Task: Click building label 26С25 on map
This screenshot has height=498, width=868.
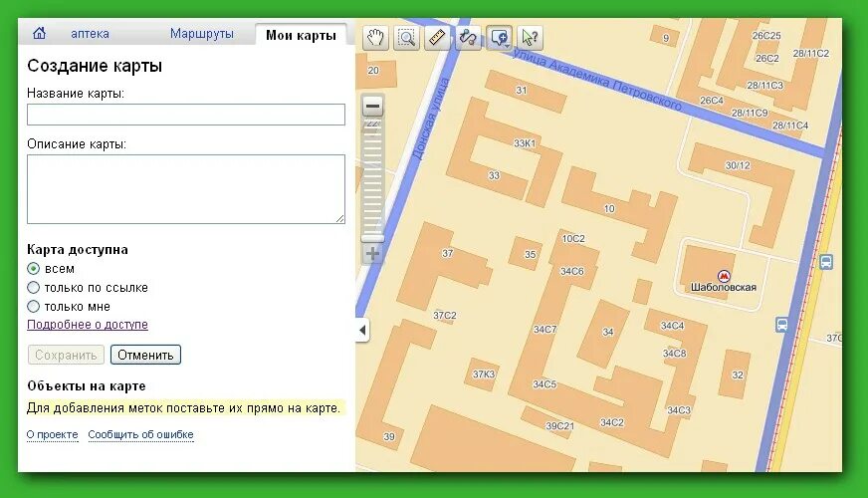Action: click(x=766, y=36)
